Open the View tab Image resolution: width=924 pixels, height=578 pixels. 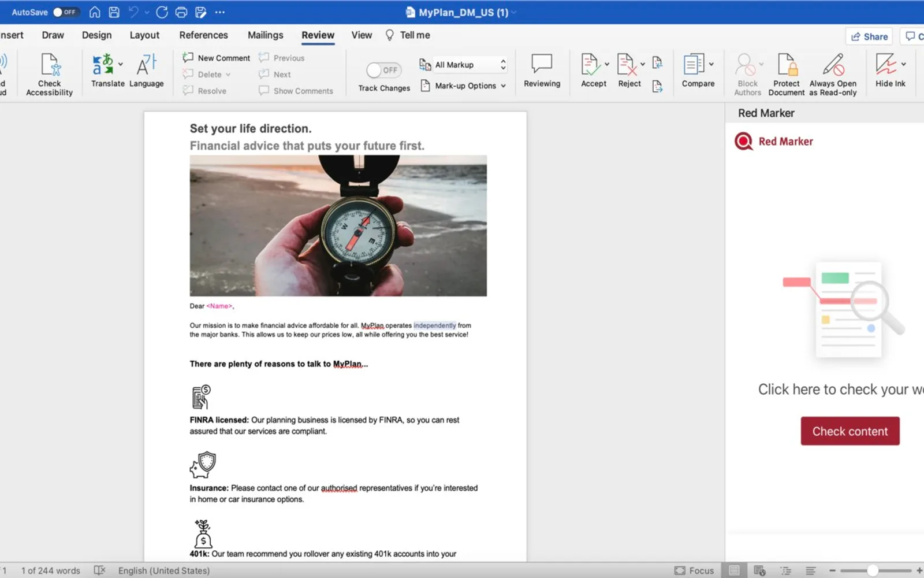pos(362,35)
